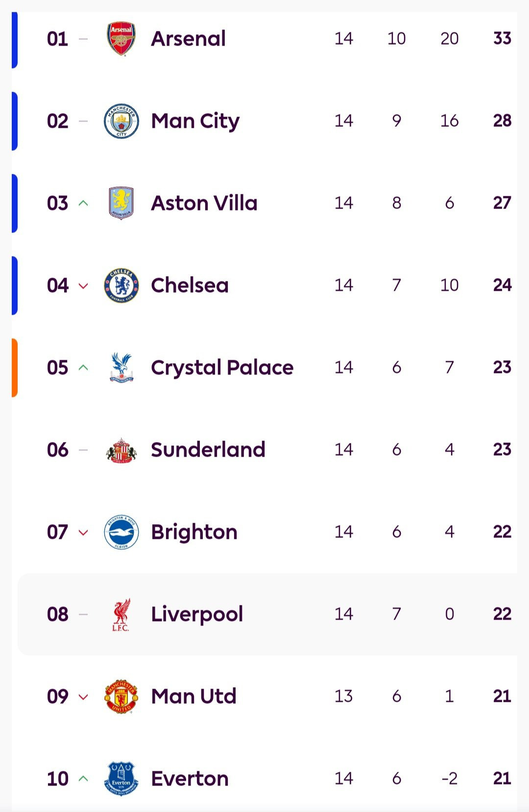Click Chelsea's red down arrow
The height and width of the screenshot is (812, 529).
point(83,286)
